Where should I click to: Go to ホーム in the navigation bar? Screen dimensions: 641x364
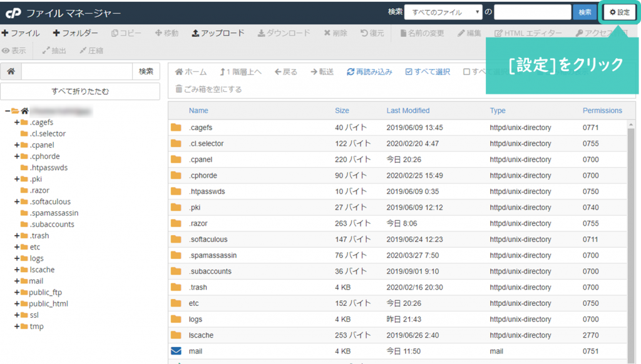coord(191,72)
